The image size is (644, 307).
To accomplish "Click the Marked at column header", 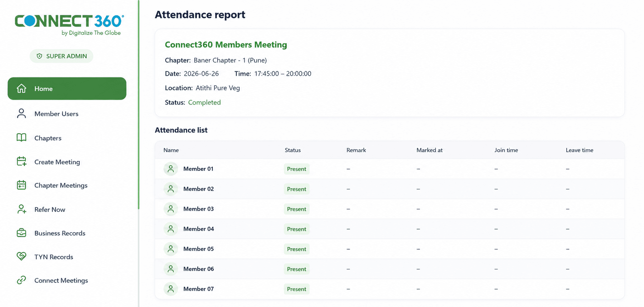I will click(430, 150).
